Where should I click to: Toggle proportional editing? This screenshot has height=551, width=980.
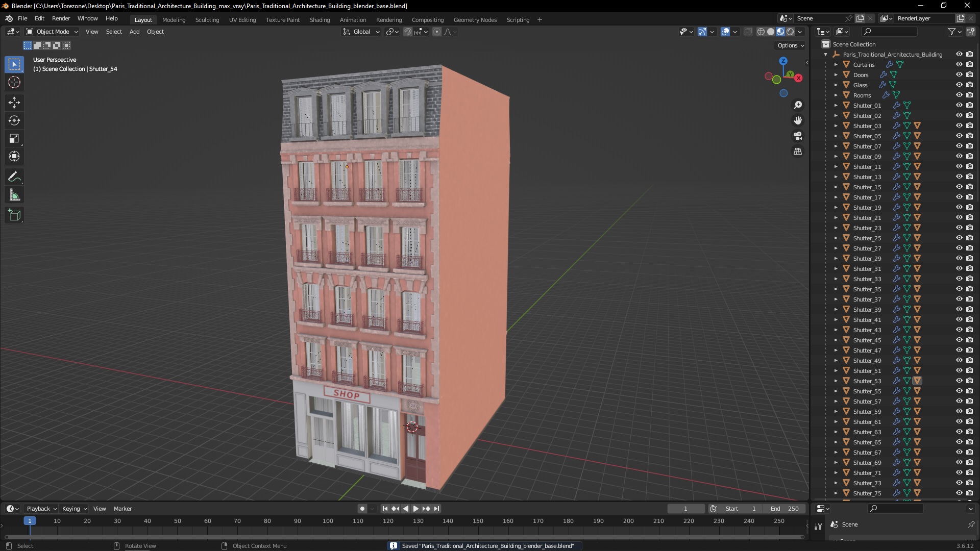pyautogui.click(x=437, y=32)
